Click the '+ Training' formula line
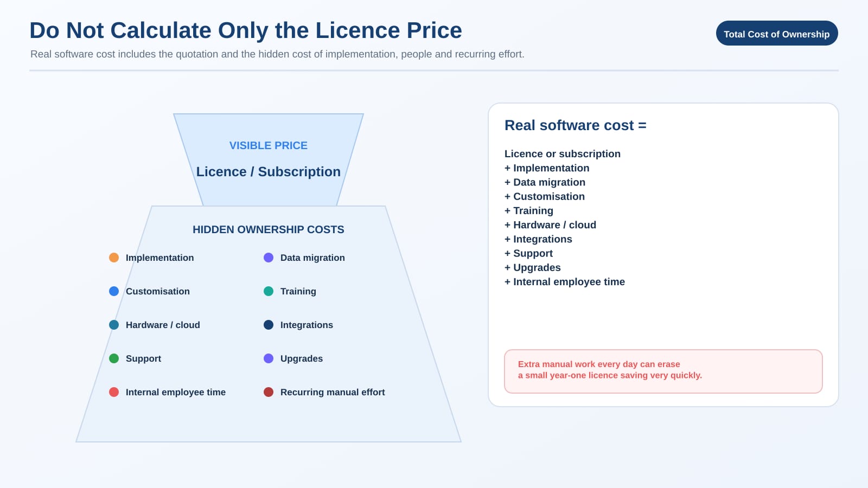Image resolution: width=868 pixels, height=488 pixels. [529, 210]
